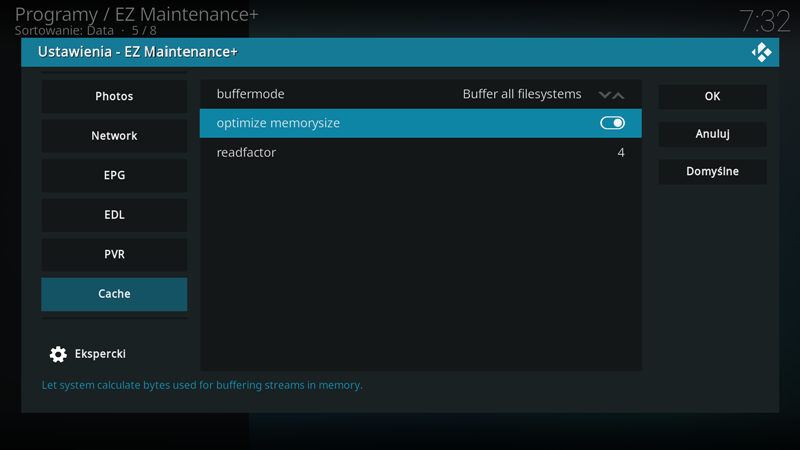Click the Anuluj cancel button
The image size is (800, 450).
tap(712, 134)
